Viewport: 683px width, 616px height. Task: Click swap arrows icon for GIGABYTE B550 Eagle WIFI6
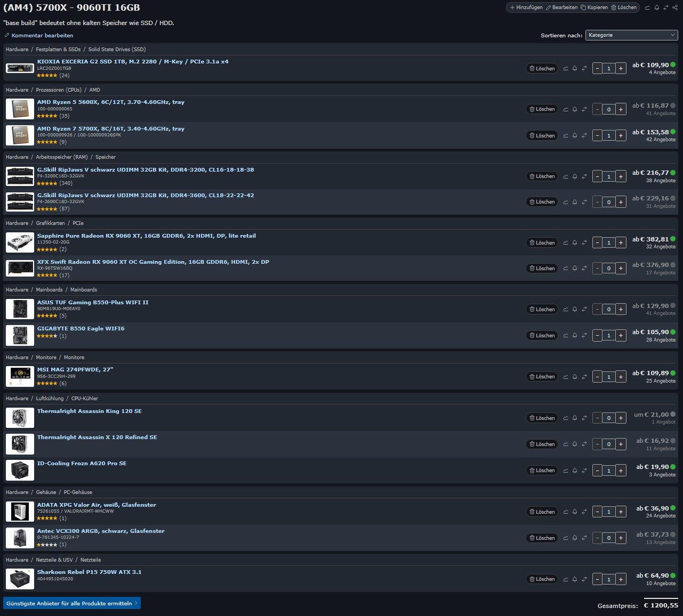584,336
